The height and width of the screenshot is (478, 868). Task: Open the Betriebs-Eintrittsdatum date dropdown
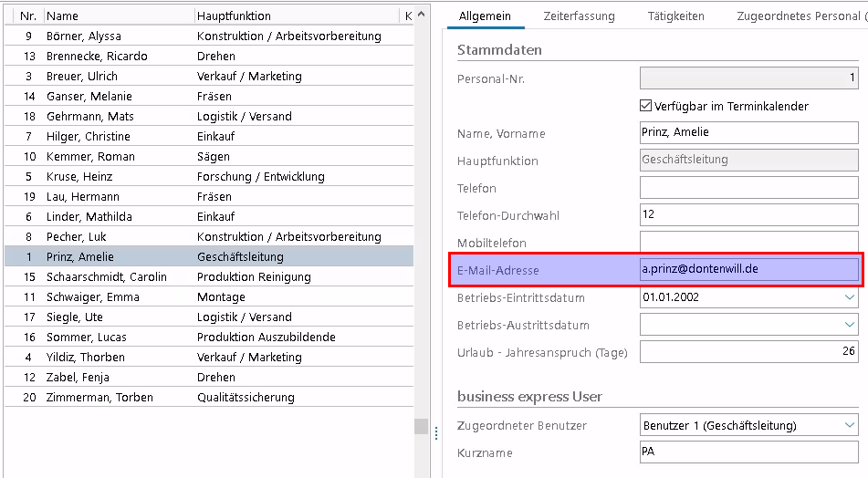pyautogui.click(x=850, y=297)
